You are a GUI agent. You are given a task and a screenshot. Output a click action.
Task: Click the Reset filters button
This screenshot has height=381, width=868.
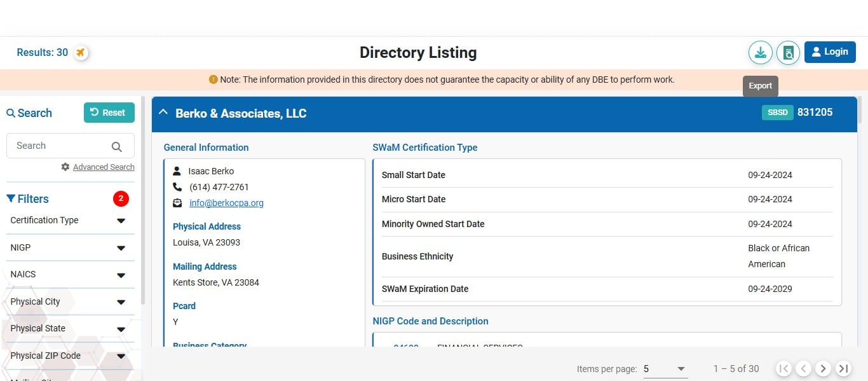click(109, 113)
